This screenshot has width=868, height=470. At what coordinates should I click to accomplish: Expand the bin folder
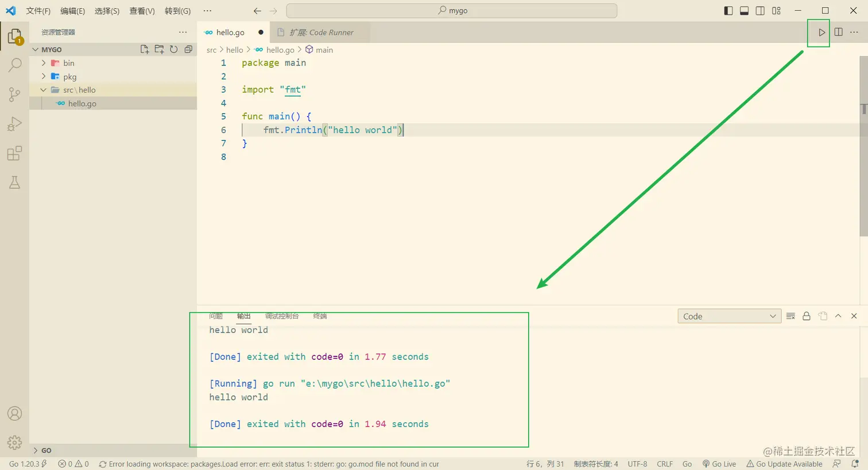[x=113, y=63]
